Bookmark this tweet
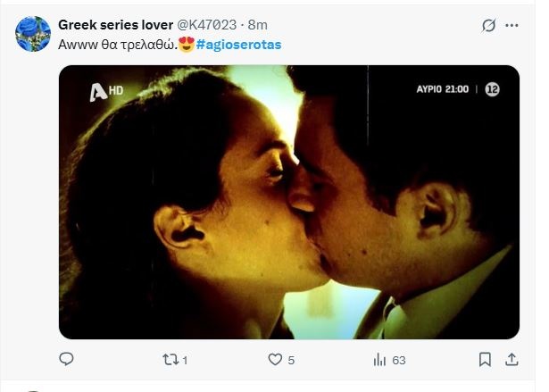 click(485, 359)
